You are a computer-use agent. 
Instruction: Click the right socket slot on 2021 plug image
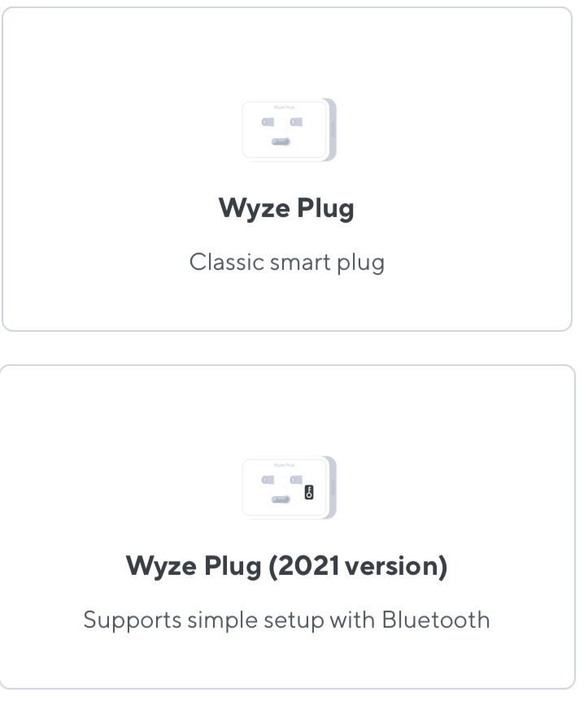[296, 481]
